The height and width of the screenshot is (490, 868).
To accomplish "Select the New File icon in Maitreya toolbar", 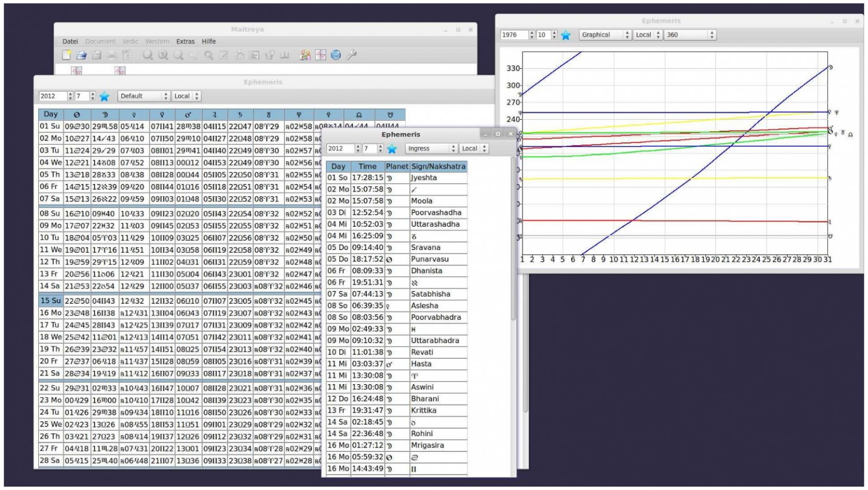I will tap(67, 56).
